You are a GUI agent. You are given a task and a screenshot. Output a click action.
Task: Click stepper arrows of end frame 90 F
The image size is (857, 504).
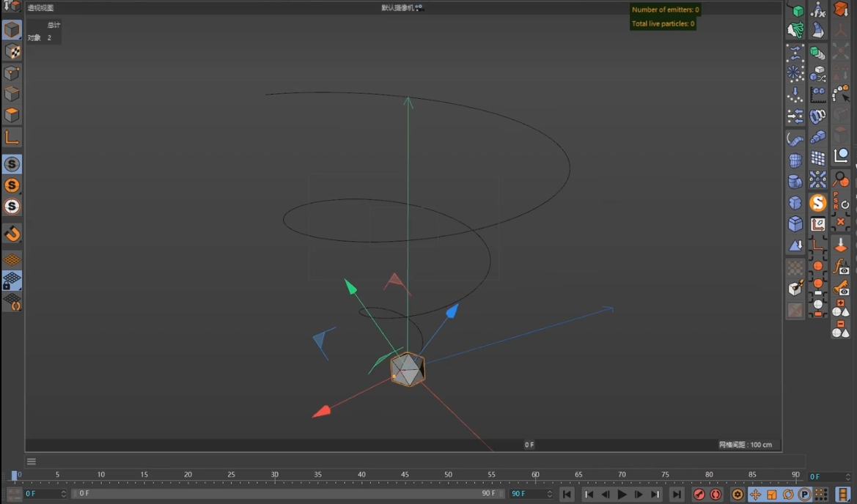point(549,494)
